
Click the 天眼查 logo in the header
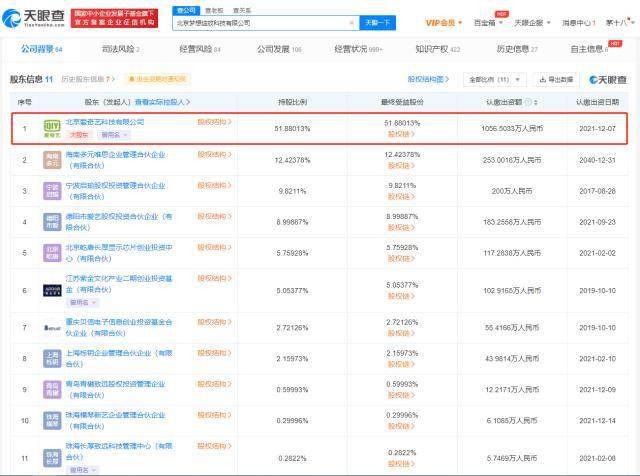click(x=33, y=18)
